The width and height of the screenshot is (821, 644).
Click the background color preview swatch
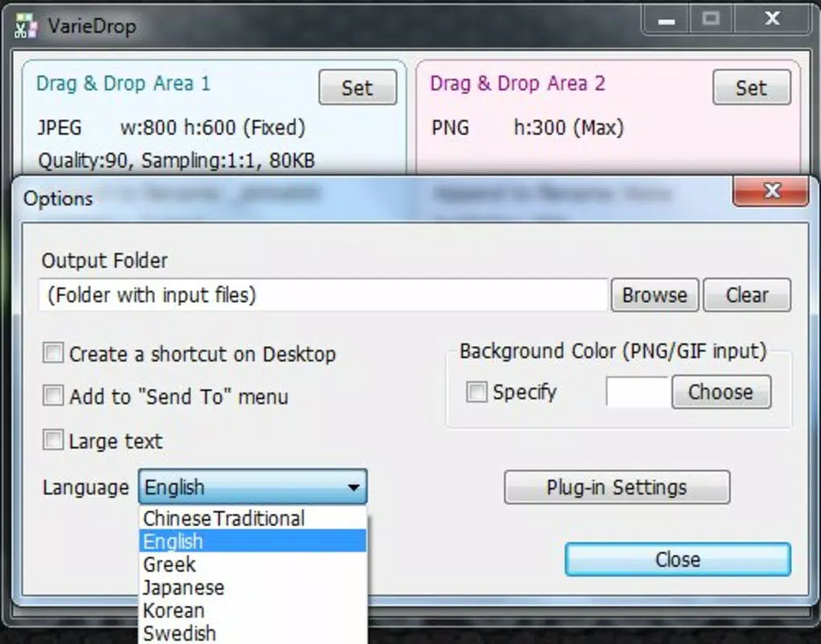tap(638, 392)
